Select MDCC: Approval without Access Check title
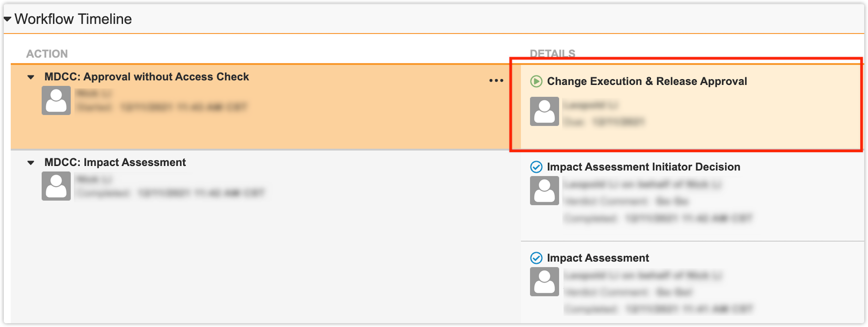 [x=147, y=77]
